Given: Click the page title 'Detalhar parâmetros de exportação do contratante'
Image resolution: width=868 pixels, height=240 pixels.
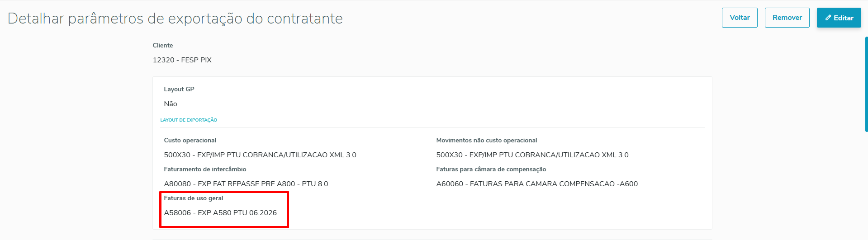Looking at the screenshot, I should point(175,19).
